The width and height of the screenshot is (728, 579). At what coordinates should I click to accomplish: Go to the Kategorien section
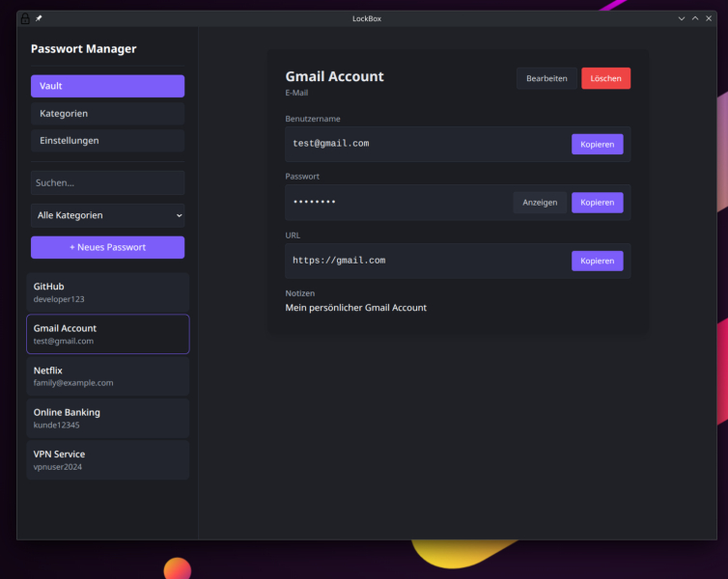click(x=107, y=113)
